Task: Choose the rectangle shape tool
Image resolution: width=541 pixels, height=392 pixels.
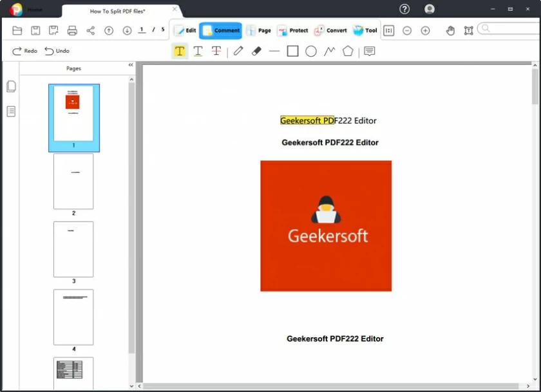Action: pyautogui.click(x=292, y=51)
